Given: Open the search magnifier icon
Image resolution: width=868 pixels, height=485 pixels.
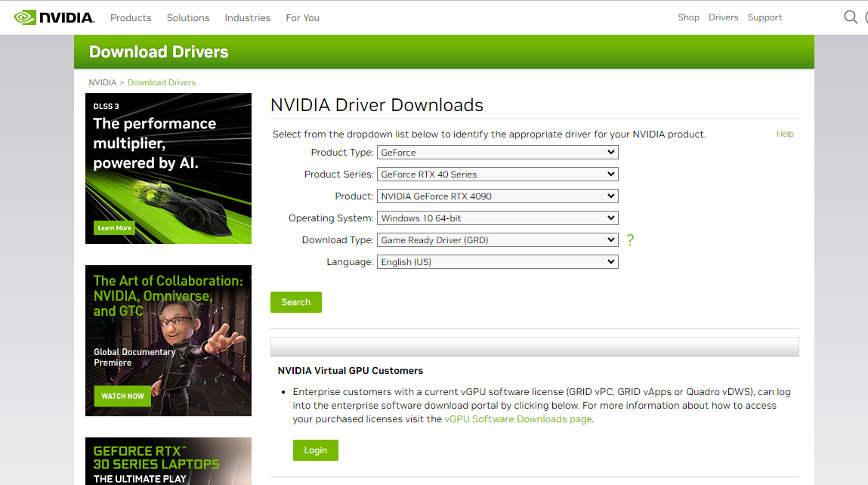Looking at the screenshot, I should click(851, 17).
